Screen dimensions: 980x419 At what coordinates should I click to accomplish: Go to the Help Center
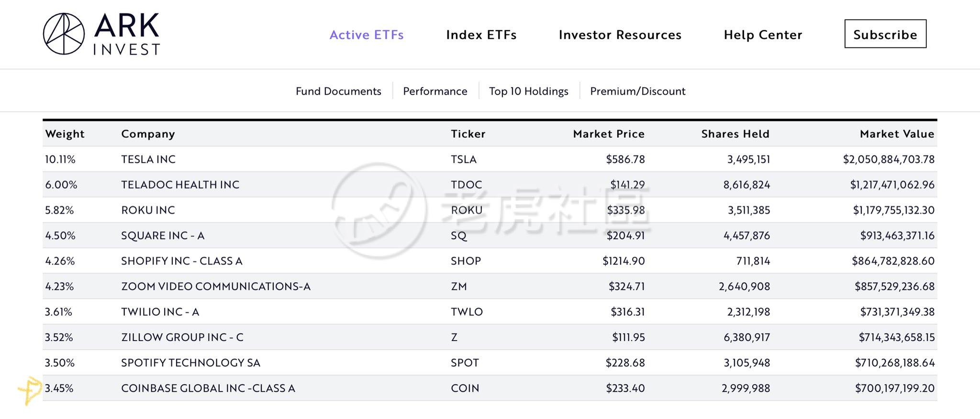[x=763, y=35]
